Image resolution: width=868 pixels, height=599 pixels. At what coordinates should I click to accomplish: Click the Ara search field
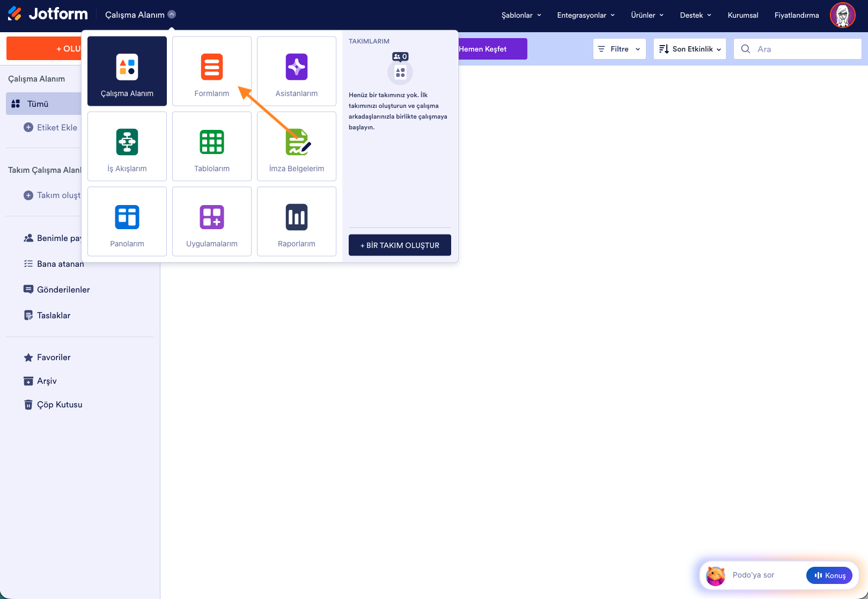coord(798,49)
